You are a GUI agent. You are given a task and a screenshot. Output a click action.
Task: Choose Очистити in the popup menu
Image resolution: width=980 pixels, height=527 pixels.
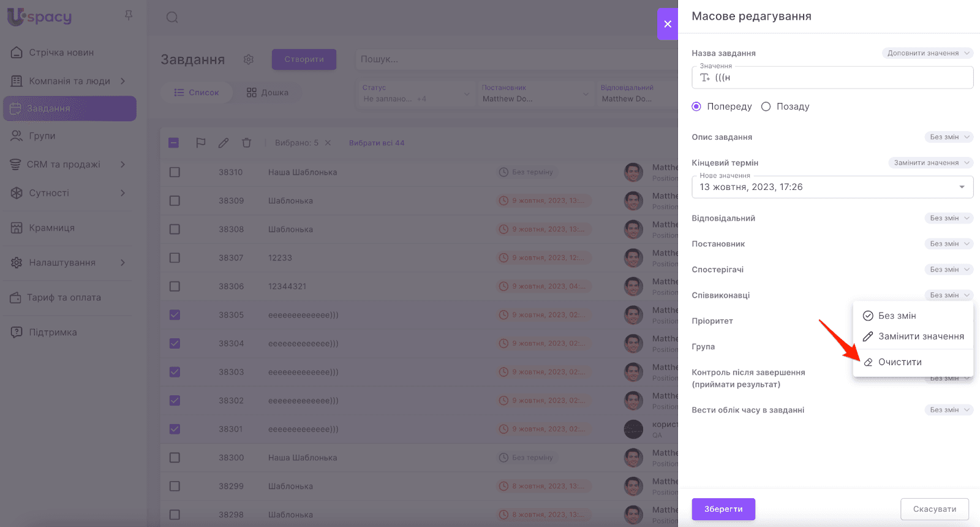(913, 362)
